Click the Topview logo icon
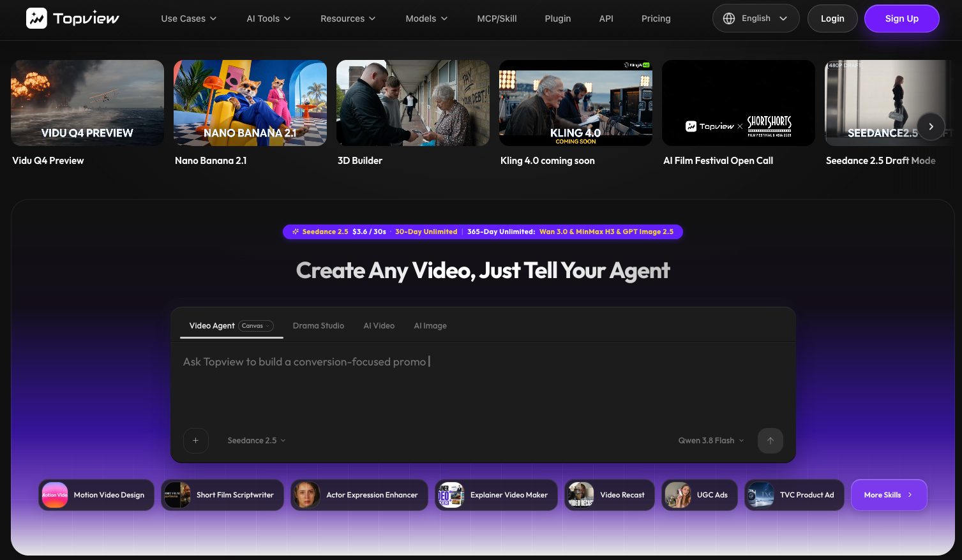962x560 pixels. pyautogui.click(x=36, y=18)
